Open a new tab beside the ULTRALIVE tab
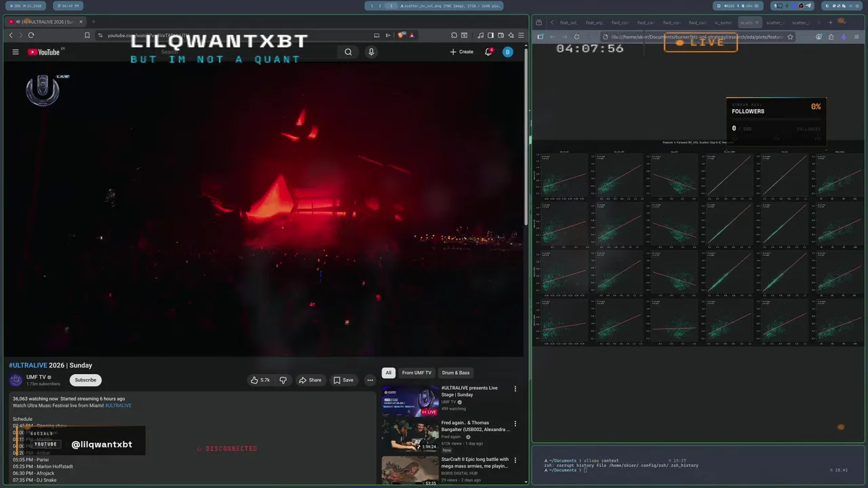The width and height of the screenshot is (868, 488). tap(94, 22)
